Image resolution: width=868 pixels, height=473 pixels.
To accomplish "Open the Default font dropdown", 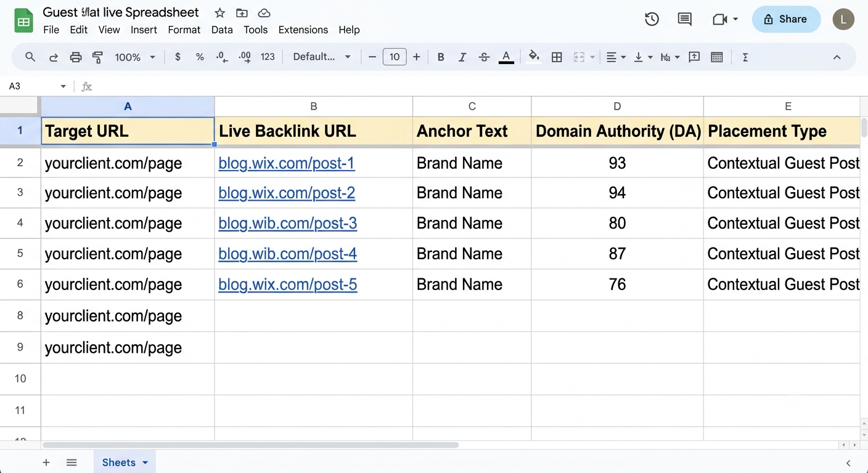I will [x=322, y=57].
